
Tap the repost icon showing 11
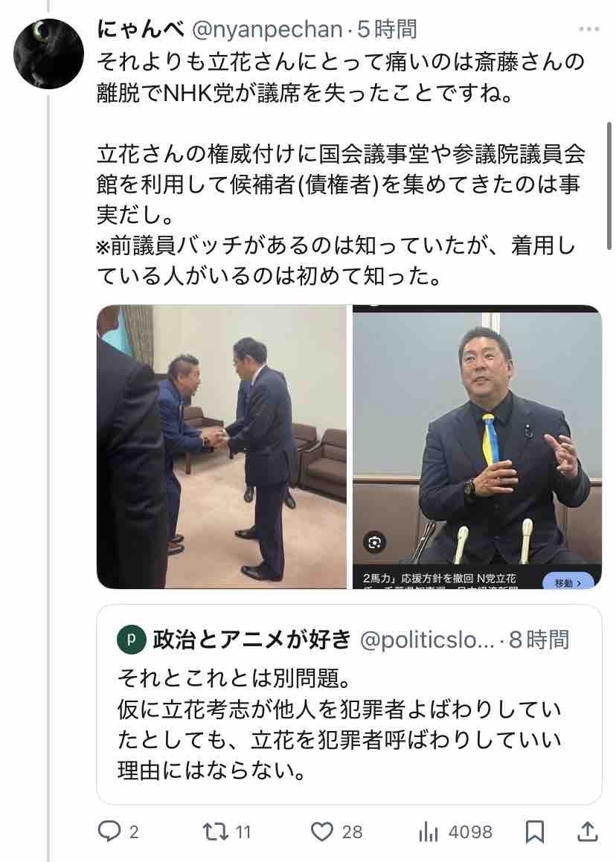point(215,832)
